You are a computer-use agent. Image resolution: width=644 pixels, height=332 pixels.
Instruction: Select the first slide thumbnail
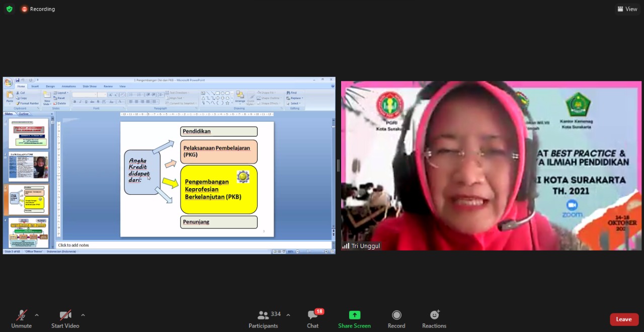(x=29, y=133)
